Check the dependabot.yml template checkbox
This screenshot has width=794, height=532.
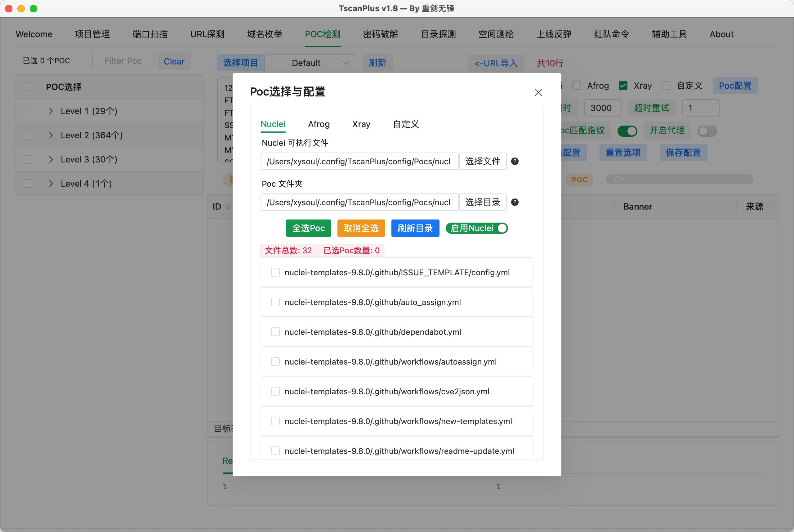point(275,332)
